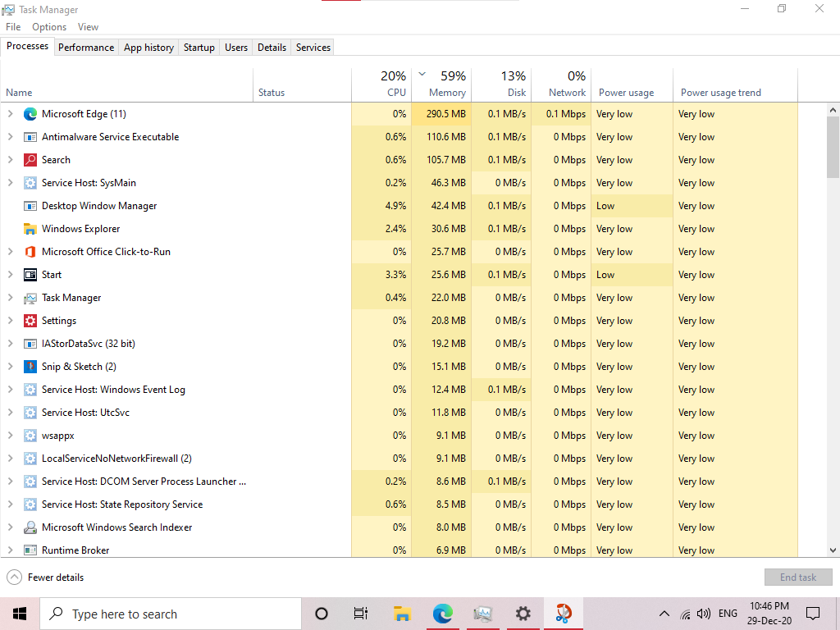The image size is (840, 630).
Task: Click the Runtime Broker process icon
Action: [x=30, y=550]
